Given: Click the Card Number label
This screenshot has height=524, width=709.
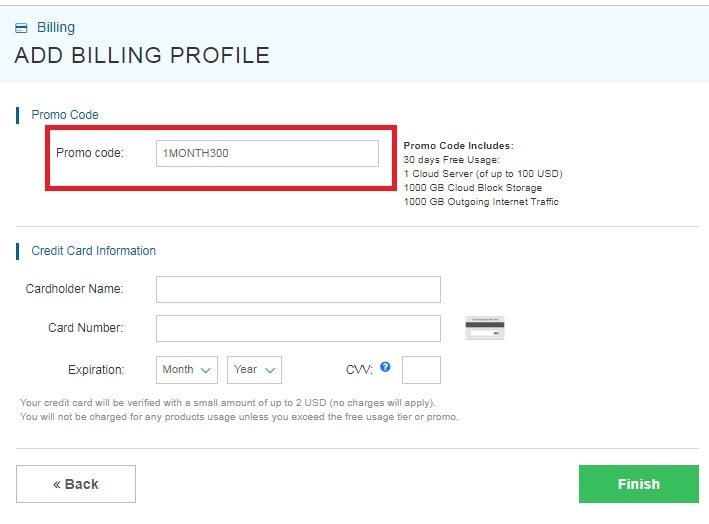Looking at the screenshot, I should [86, 328].
